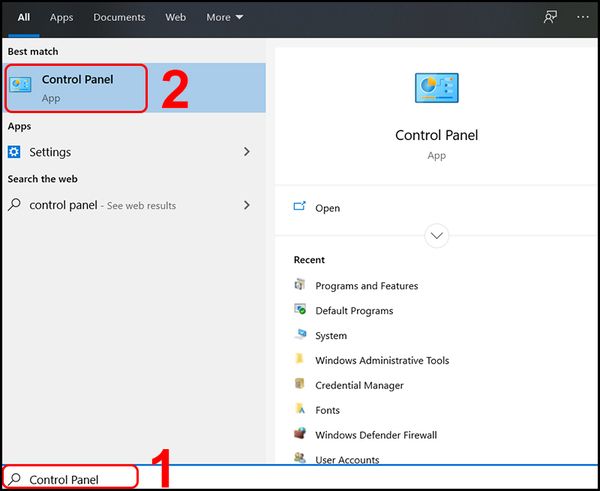Open Windows Administrative Tools recent item

coord(382,360)
